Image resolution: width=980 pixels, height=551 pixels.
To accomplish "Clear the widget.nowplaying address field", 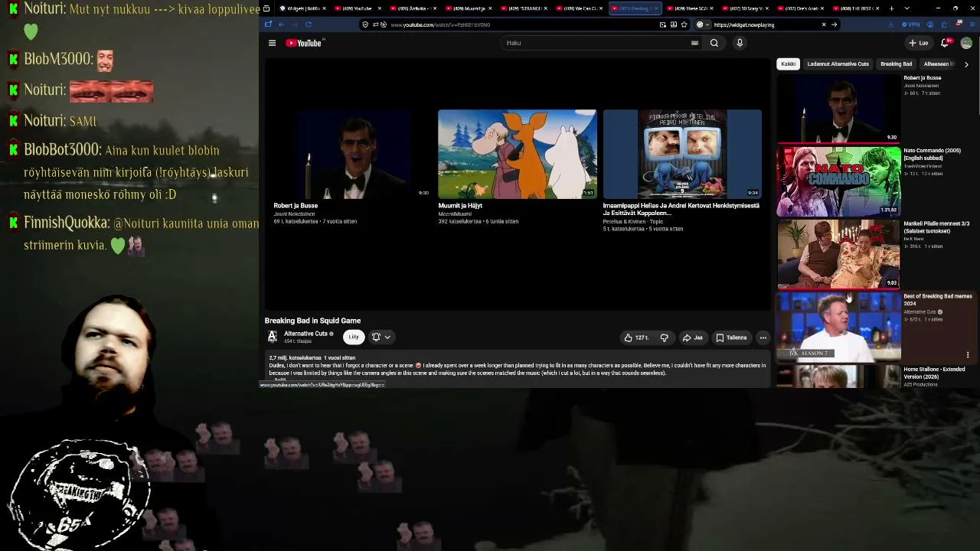I will coord(824,24).
